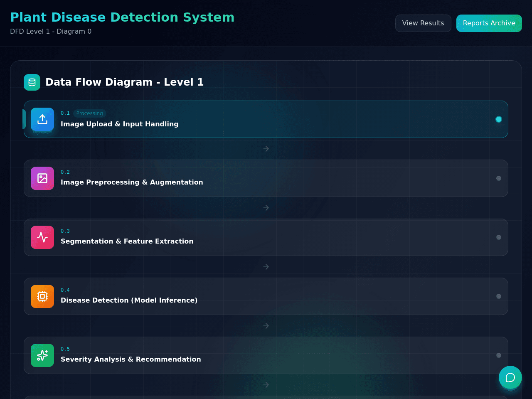532x399 pixels.
Task: Click the arrow below Severity Analysis step
Action: [x=266, y=385]
